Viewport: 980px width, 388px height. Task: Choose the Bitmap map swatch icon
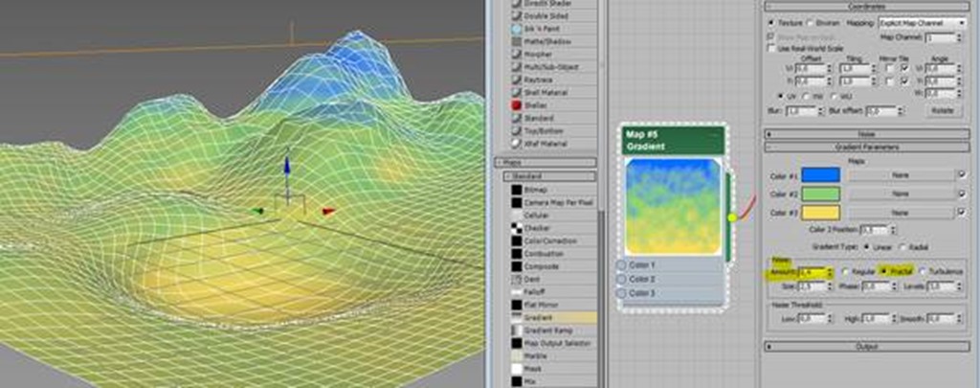coord(516,191)
